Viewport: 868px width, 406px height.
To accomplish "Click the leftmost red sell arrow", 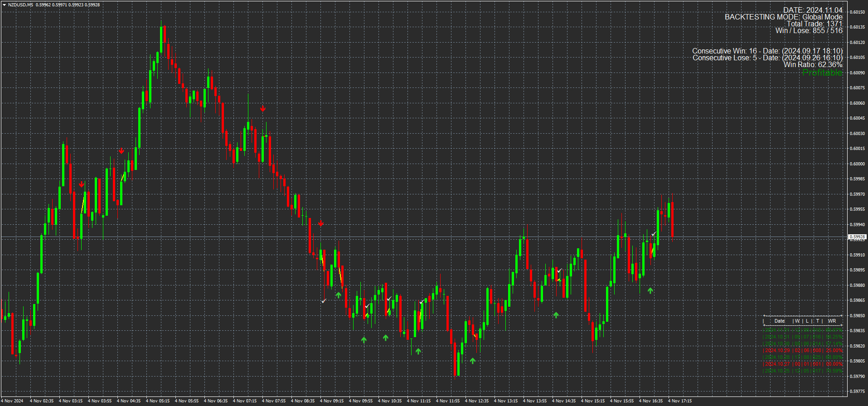I will coord(81,184).
